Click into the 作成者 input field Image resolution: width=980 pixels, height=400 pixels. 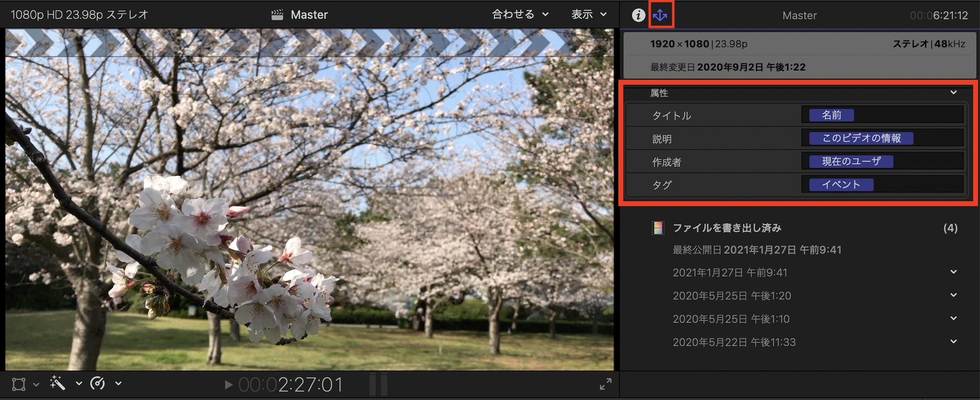[882, 162]
